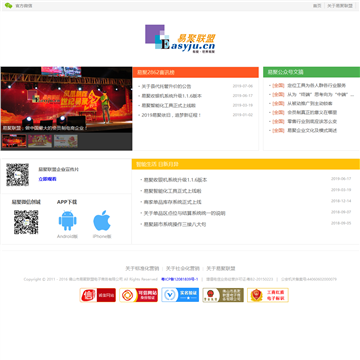This screenshot has height=360, width=360.
Task: Click the brown badge with the national emblem
Action: (x=223, y=295)
